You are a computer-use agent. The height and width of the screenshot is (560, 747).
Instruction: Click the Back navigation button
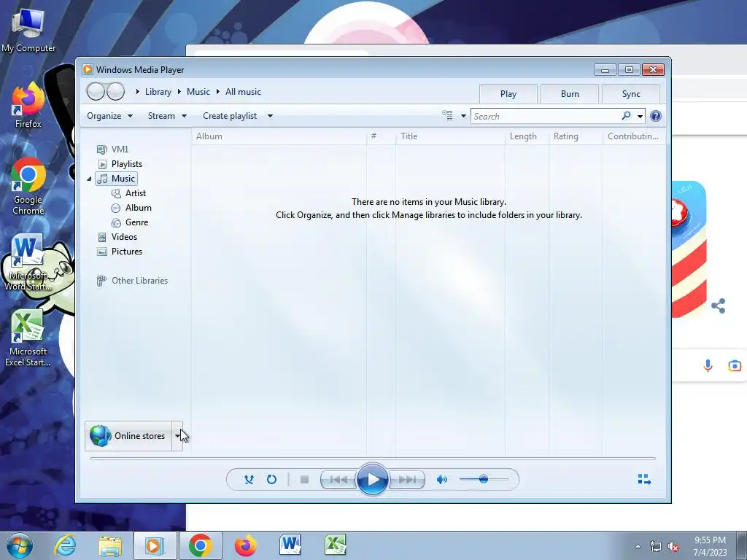96,91
